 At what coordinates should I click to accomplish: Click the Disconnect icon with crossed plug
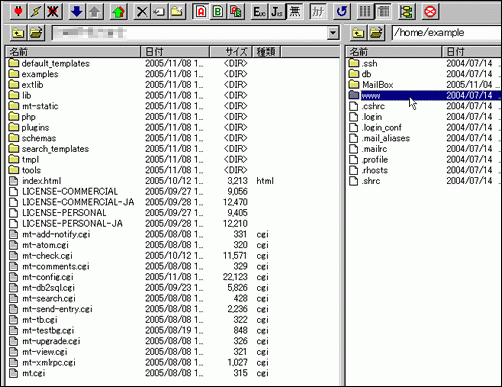[53, 12]
